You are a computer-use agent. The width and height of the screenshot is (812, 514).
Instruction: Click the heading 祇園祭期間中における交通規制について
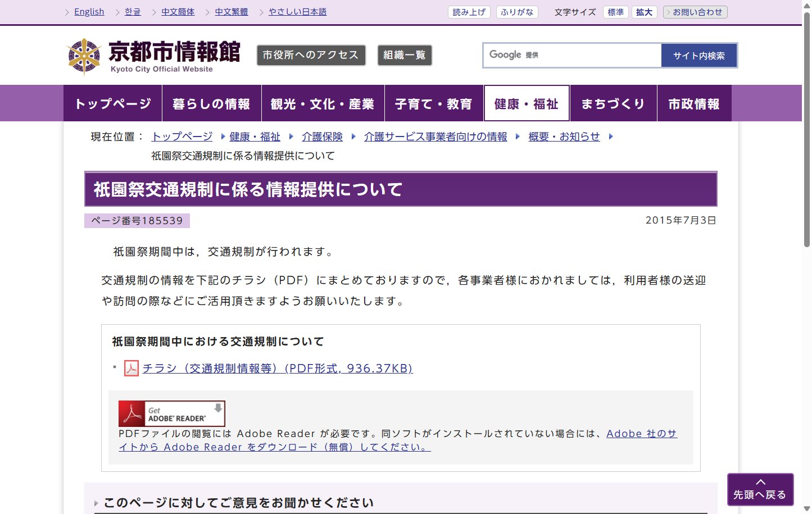pyautogui.click(x=218, y=342)
